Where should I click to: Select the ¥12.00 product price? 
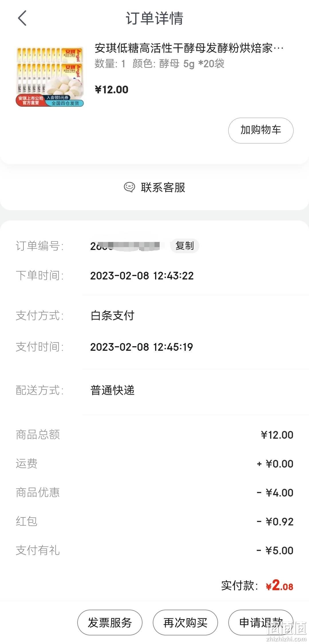click(x=112, y=90)
